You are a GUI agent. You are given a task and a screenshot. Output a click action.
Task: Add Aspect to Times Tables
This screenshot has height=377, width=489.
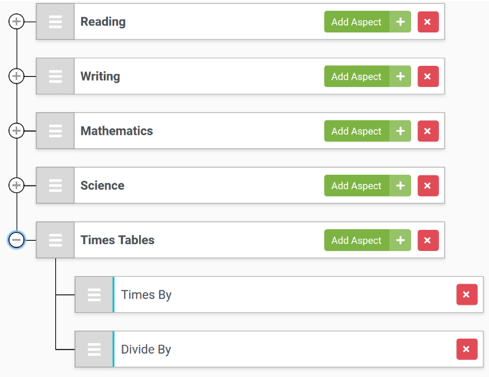(367, 240)
